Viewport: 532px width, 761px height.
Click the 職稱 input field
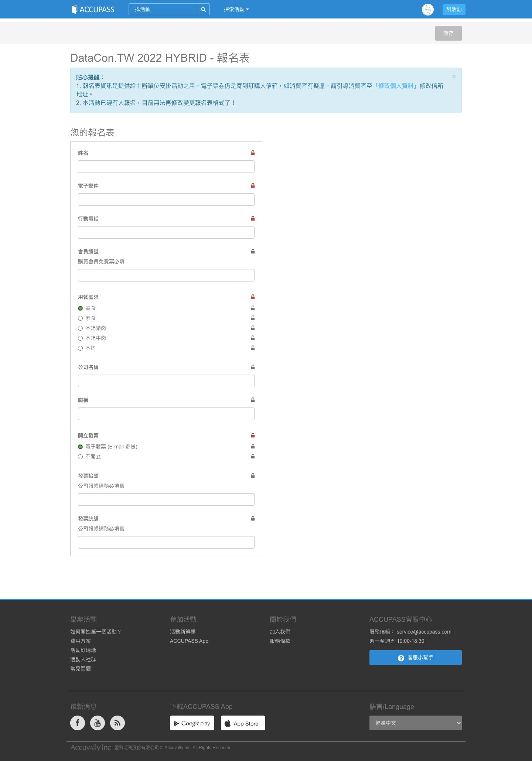point(166,414)
